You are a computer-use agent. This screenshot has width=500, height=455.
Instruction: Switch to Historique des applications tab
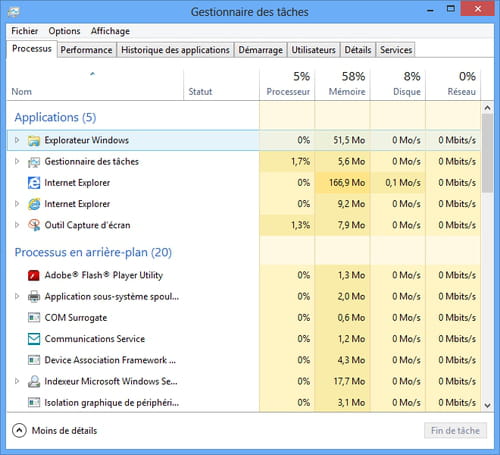[175, 50]
